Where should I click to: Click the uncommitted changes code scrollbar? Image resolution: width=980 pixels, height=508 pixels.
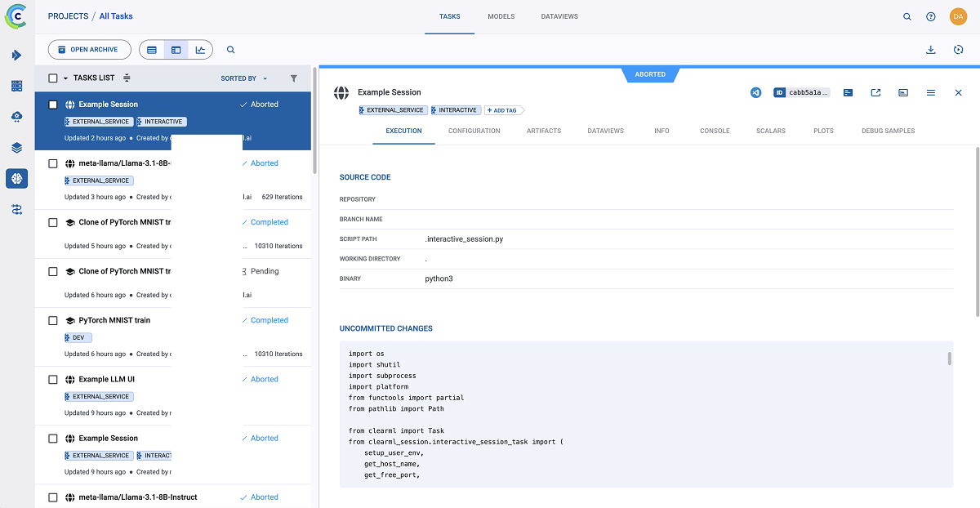click(x=949, y=359)
